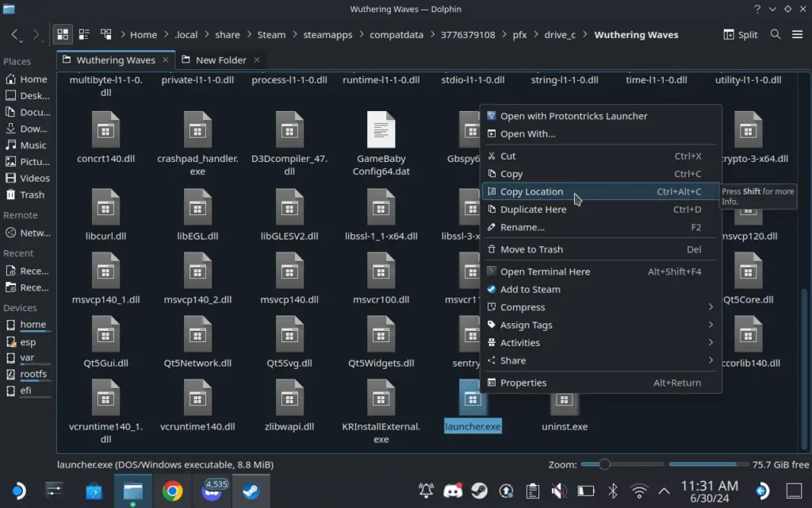
Task: Select launcher.exe file icon
Action: click(x=473, y=398)
